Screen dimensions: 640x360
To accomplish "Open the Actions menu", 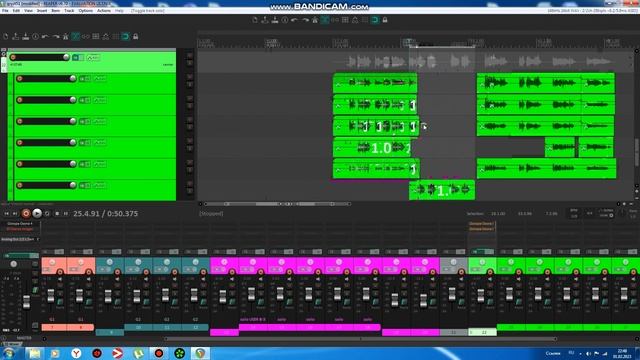I will click(104, 11).
